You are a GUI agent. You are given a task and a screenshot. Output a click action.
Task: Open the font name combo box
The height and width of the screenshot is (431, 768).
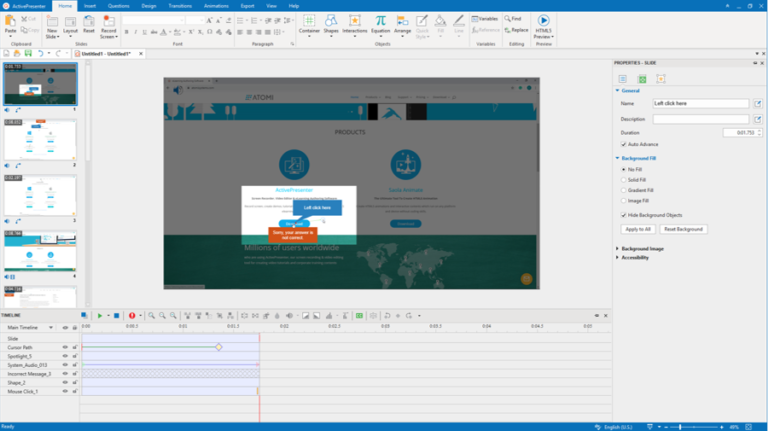click(154, 20)
